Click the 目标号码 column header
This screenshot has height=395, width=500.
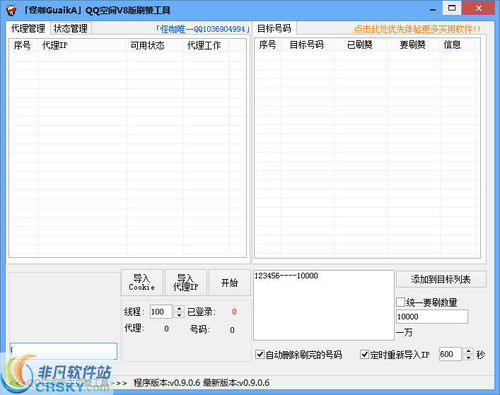(x=307, y=45)
